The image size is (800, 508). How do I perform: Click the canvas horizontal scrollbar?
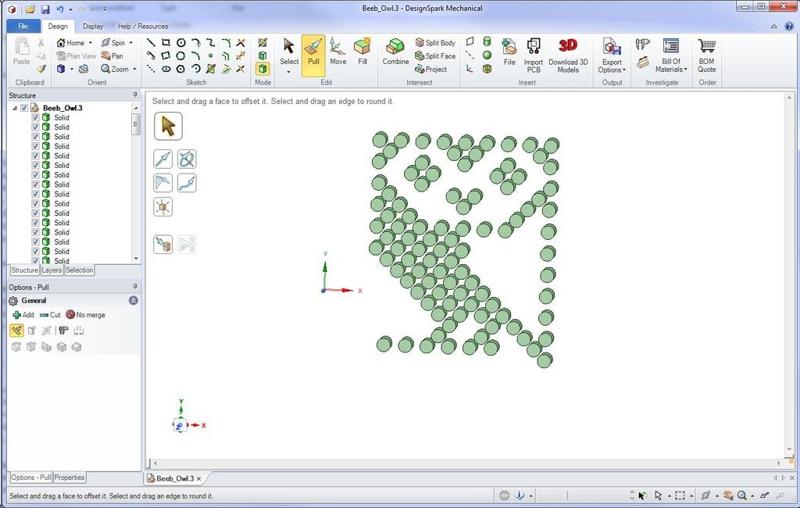pyautogui.click(x=466, y=463)
